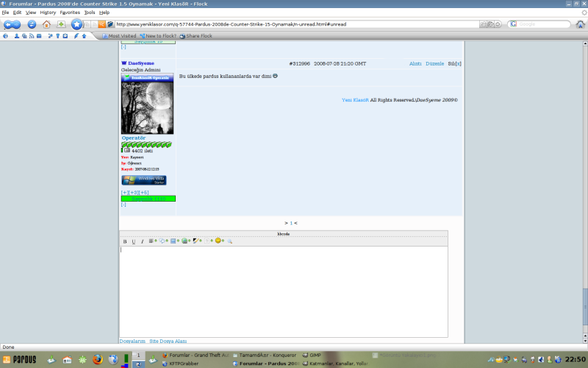Go to the browser Home page

pos(46,24)
